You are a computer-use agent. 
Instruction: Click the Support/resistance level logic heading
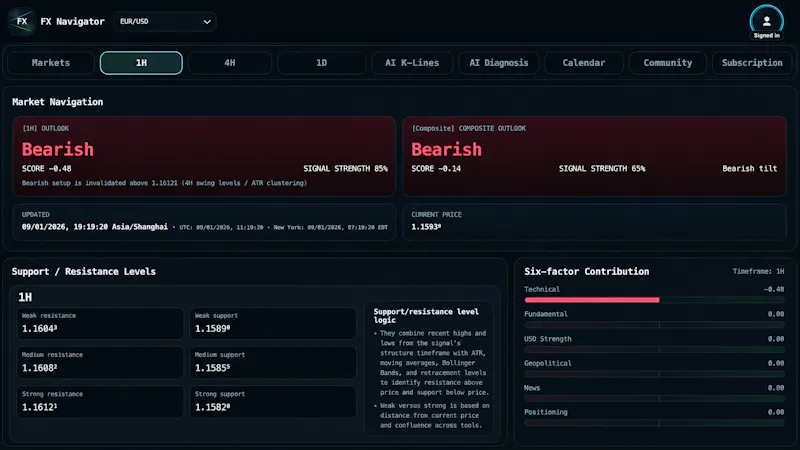coord(426,315)
